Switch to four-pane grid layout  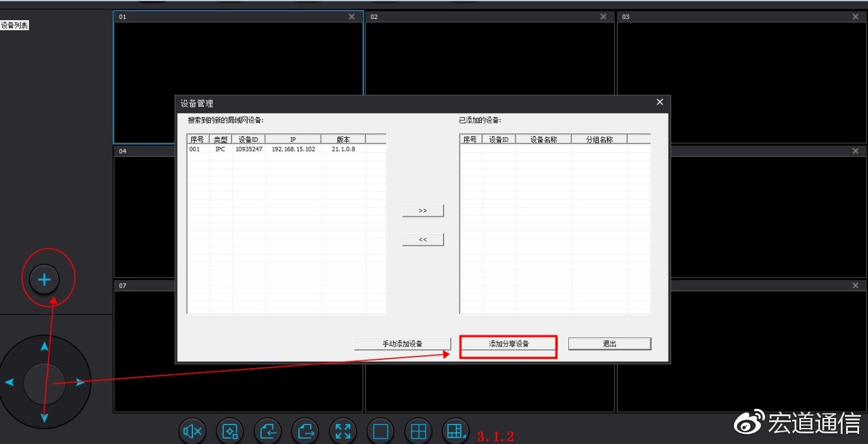pos(419,432)
